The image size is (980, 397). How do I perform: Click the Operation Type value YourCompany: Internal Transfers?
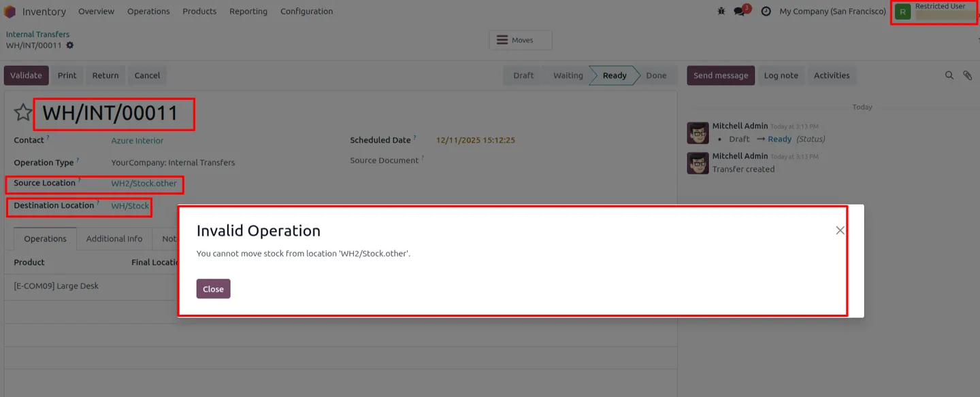pyautogui.click(x=173, y=163)
